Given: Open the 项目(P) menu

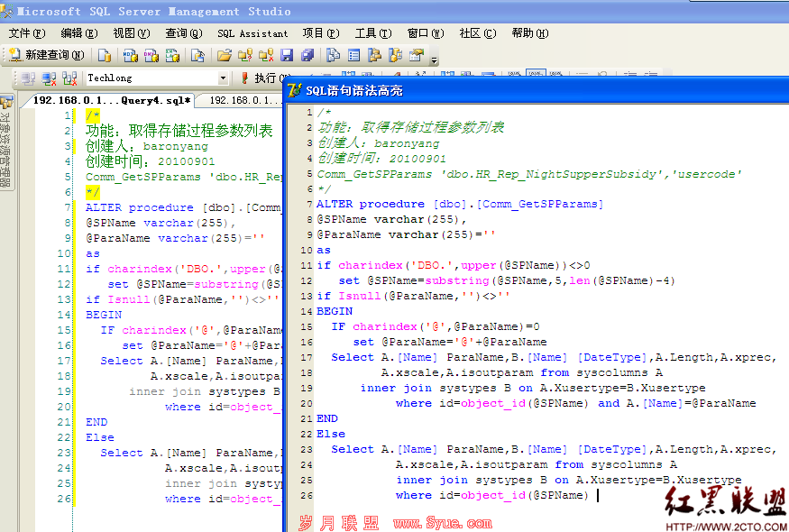Looking at the screenshot, I should click(x=321, y=33).
